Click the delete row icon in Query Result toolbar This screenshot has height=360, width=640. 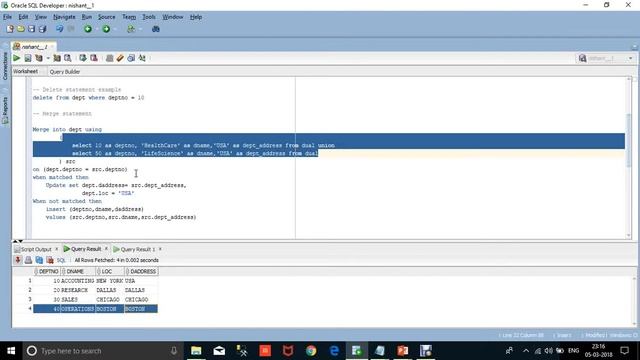pos(50,260)
